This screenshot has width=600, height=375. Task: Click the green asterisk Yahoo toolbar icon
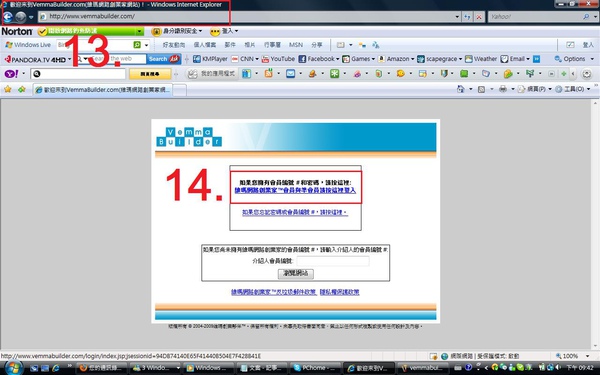pos(334,73)
